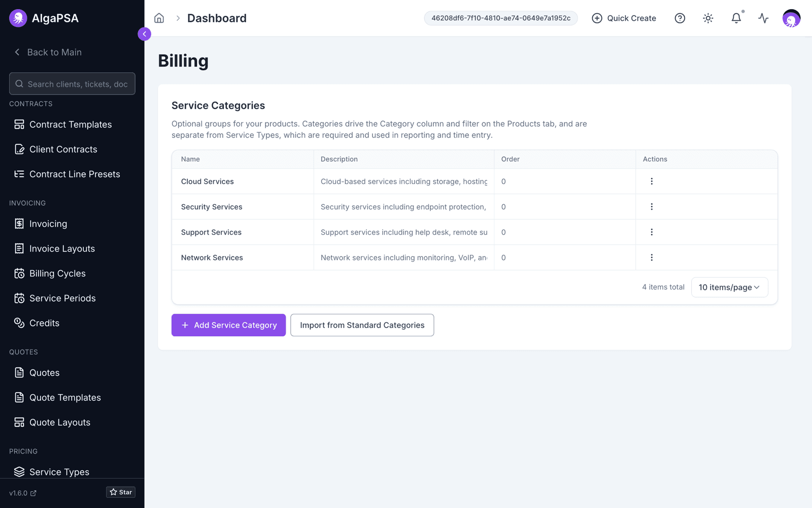Click the Quote Templates file icon

pyautogui.click(x=19, y=398)
